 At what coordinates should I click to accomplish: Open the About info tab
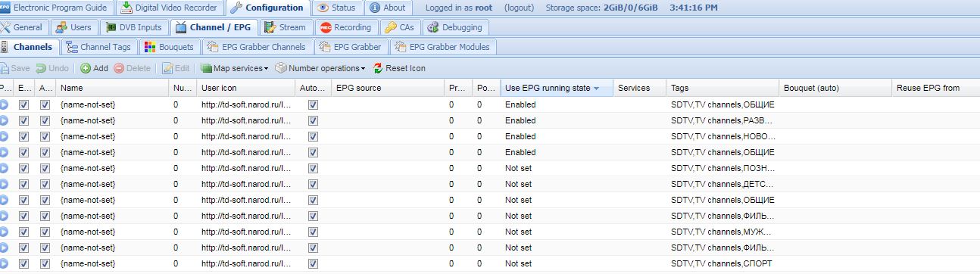[x=389, y=8]
